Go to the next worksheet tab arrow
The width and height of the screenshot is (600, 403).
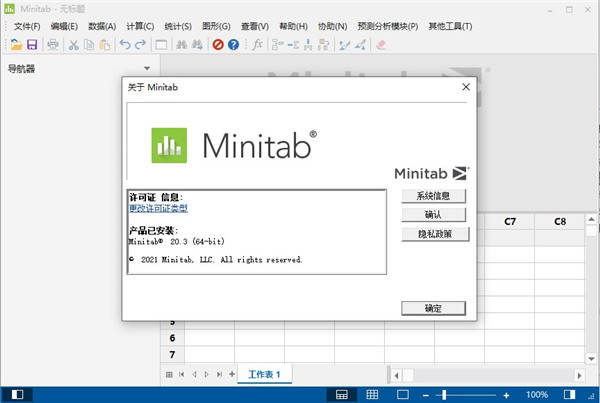click(x=207, y=374)
